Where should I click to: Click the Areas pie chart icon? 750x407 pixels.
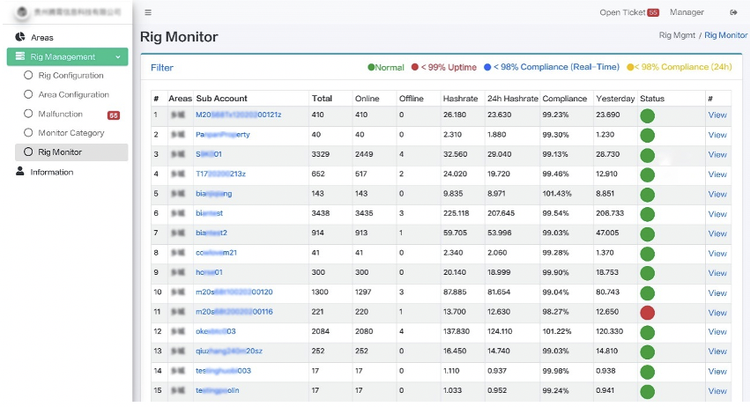pos(20,37)
